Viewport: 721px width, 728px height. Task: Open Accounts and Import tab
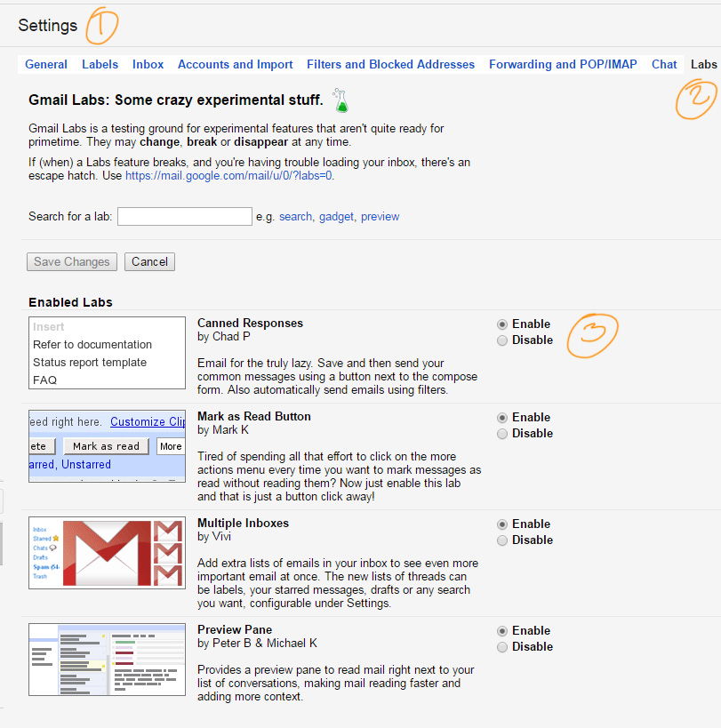pos(235,64)
